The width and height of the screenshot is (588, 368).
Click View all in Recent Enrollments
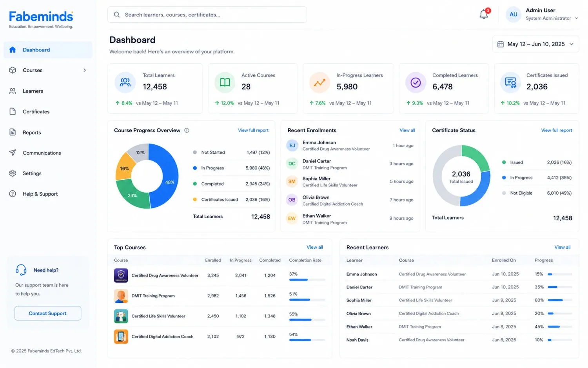click(407, 130)
